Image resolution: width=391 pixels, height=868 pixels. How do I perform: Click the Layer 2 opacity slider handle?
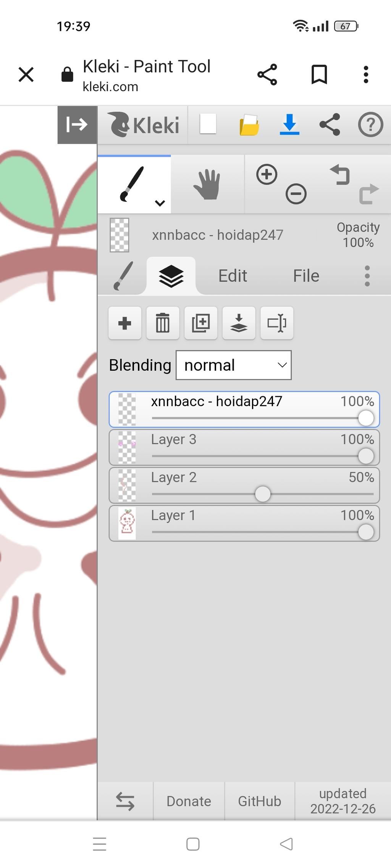pyautogui.click(x=263, y=494)
